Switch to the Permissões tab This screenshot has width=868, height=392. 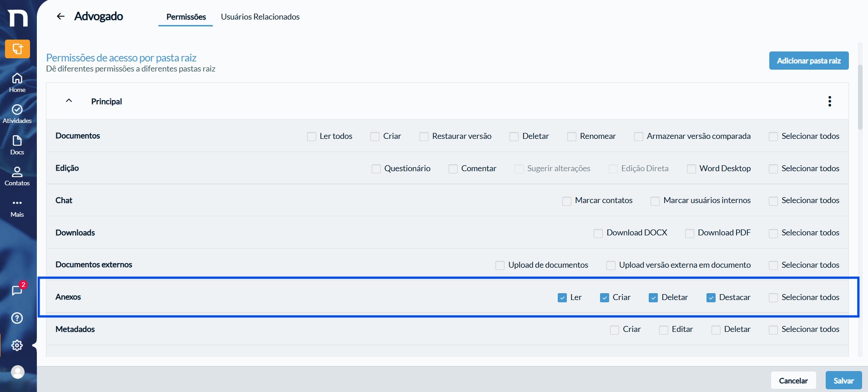(186, 17)
